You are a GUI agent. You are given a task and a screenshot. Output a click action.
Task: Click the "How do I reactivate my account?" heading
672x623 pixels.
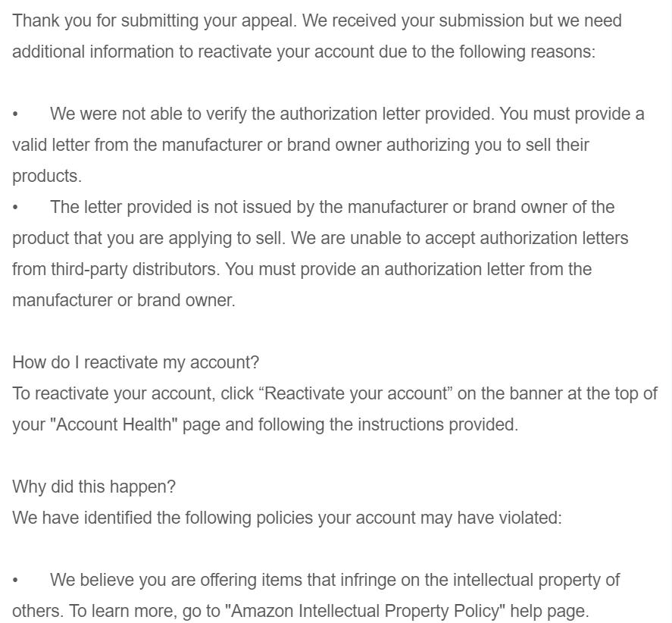(x=136, y=363)
